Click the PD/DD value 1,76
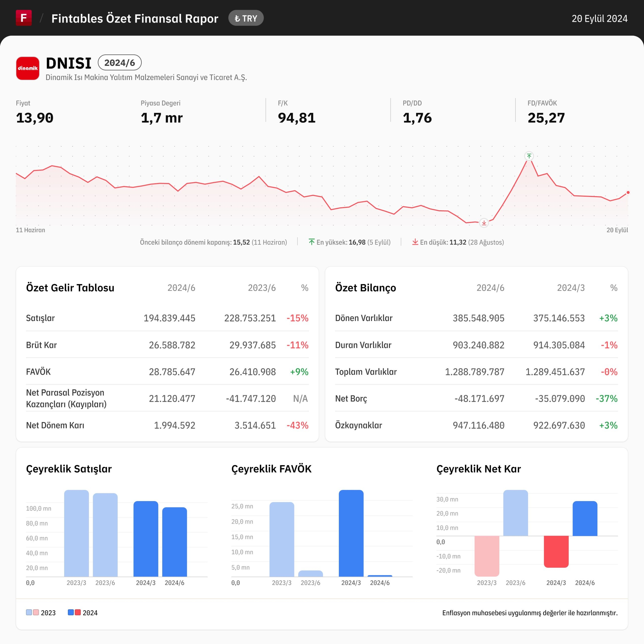The height and width of the screenshot is (644, 644). pyautogui.click(x=417, y=118)
